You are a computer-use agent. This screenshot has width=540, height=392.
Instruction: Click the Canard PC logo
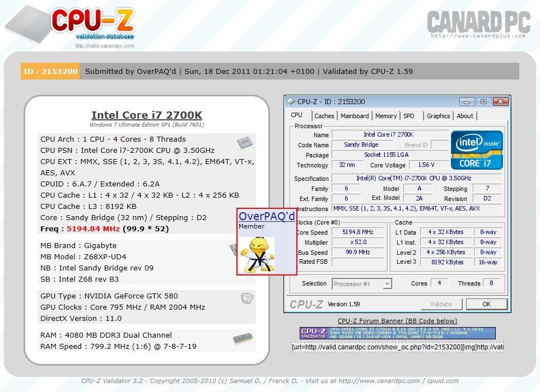(x=479, y=24)
